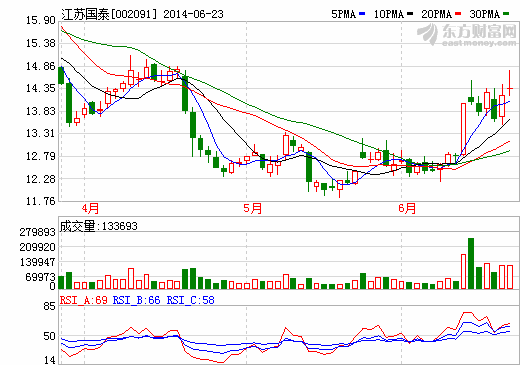Click the 10PMA legend label
Screen dimensions: 520x365
(389, 14)
